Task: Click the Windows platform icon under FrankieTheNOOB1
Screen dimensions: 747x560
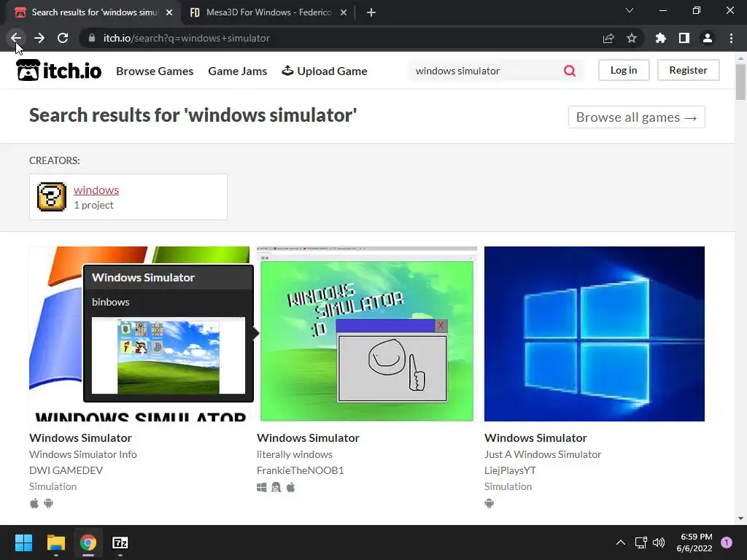Action: click(x=262, y=487)
